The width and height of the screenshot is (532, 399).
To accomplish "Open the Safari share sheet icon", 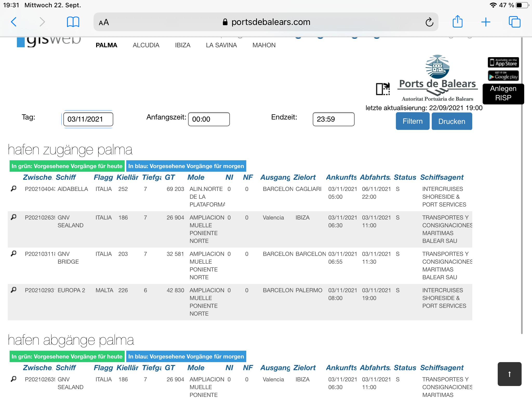I will point(457,22).
